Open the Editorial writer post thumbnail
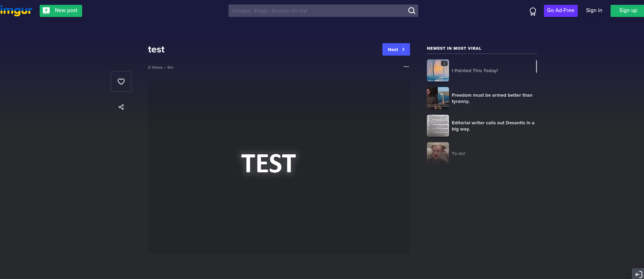644x279 pixels. click(438, 126)
